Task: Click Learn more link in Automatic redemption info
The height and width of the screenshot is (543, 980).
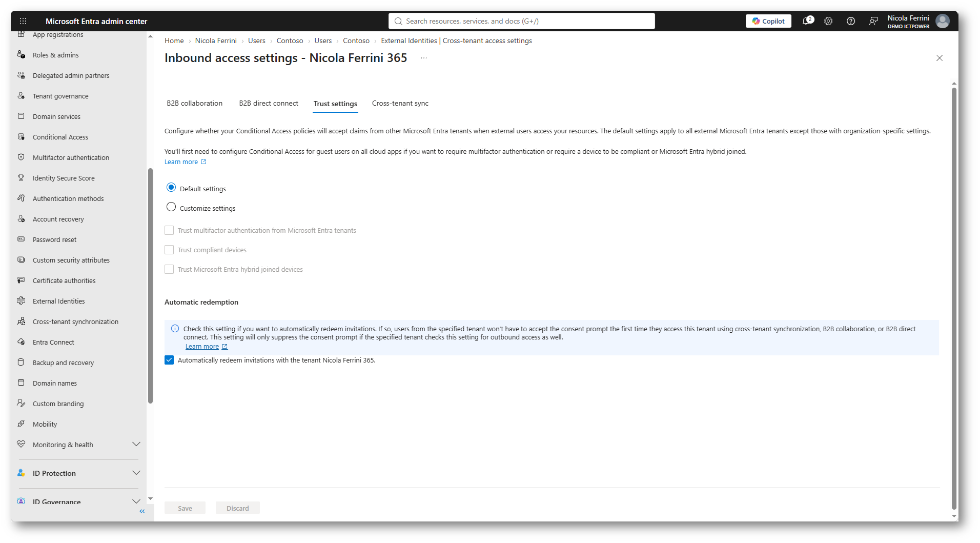Action: tap(206, 347)
